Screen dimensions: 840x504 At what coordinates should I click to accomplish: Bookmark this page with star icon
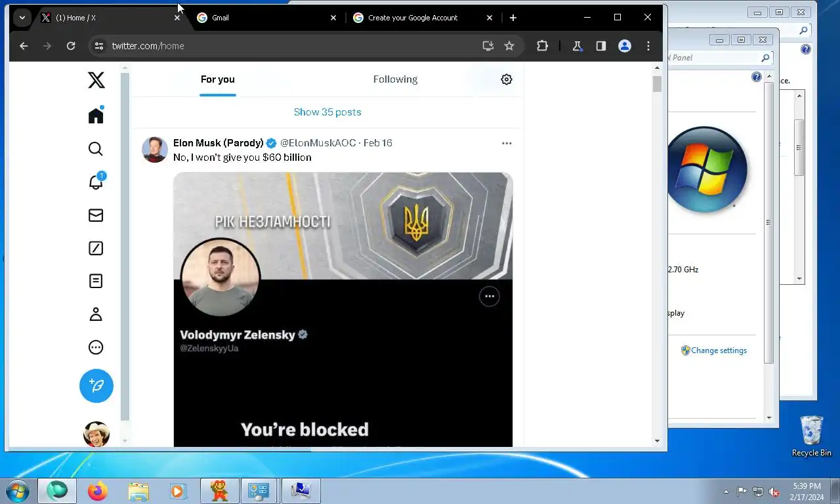(509, 46)
